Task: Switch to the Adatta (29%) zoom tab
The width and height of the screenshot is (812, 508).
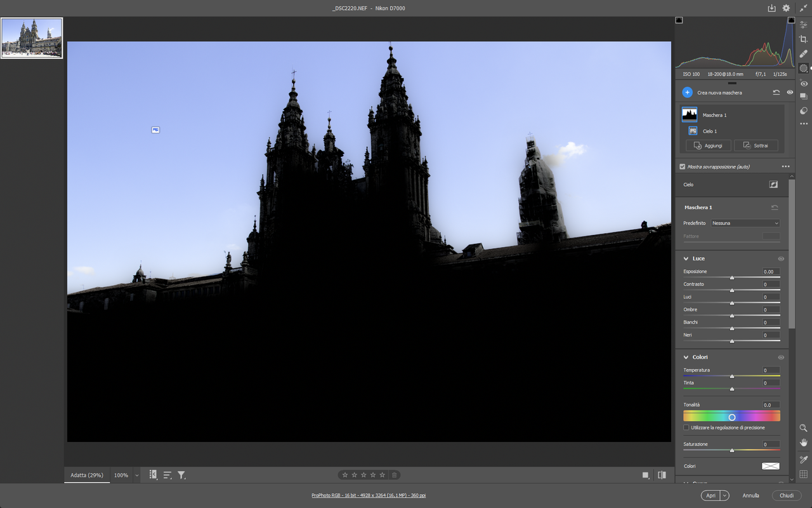Action: pyautogui.click(x=86, y=474)
